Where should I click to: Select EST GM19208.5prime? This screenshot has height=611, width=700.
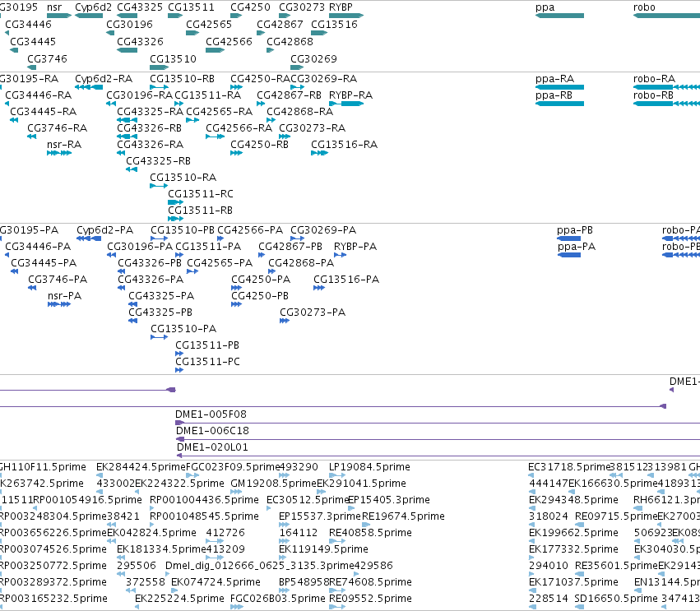(274, 484)
